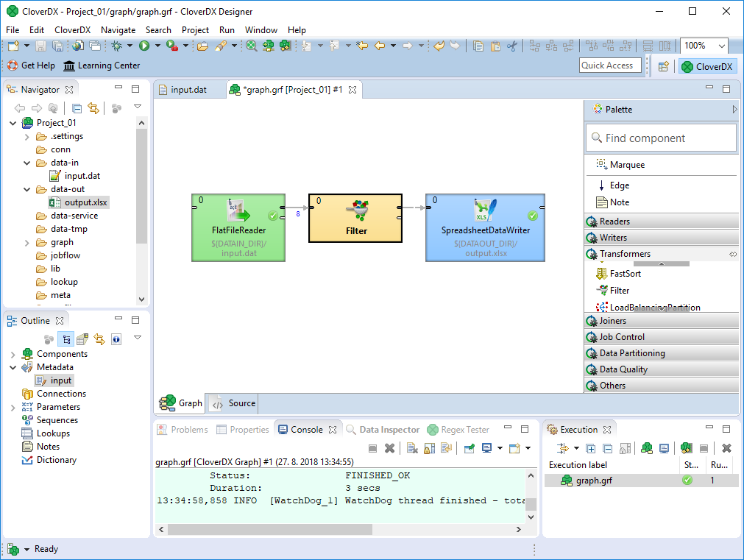Image resolution: width=744 pixels, height=560 pixels.
Task: Toggle tree view mode in Outline toolbar
Action: 65,339
